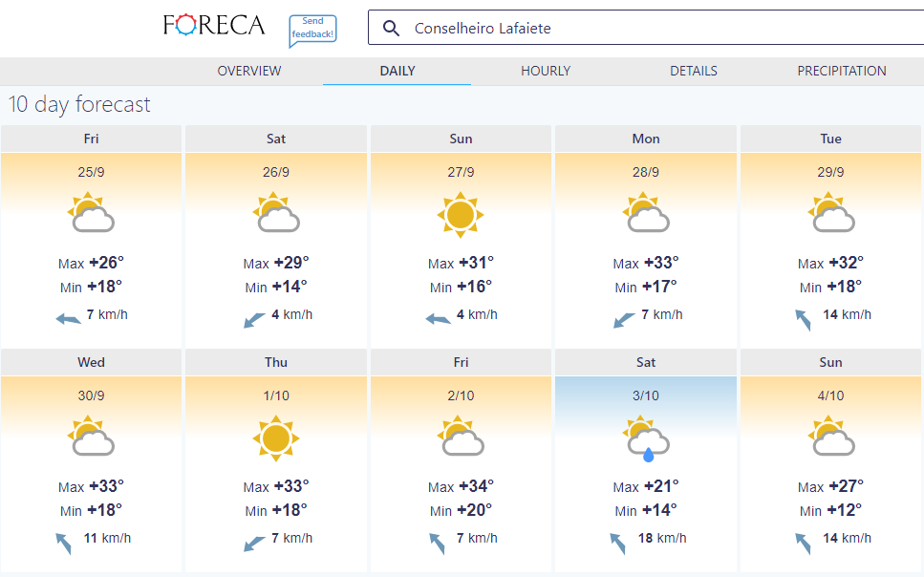Click the wind arrow for Tue 29/9

pos(803,319)
